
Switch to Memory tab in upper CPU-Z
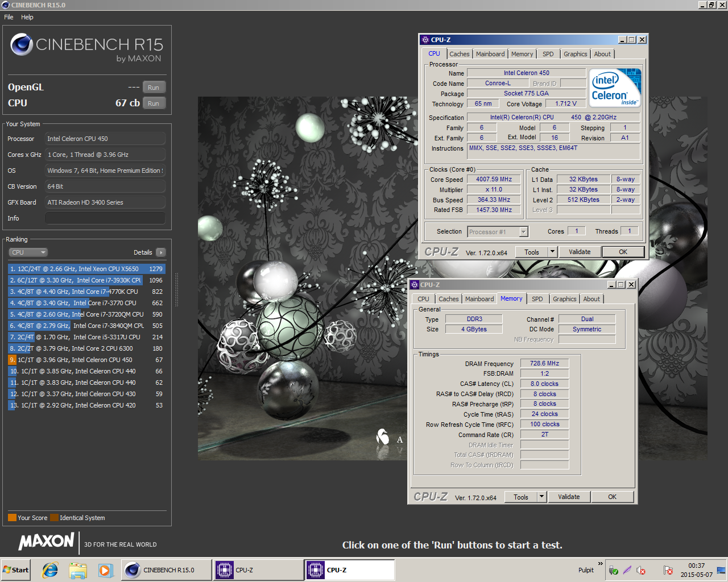click(522, 54)
